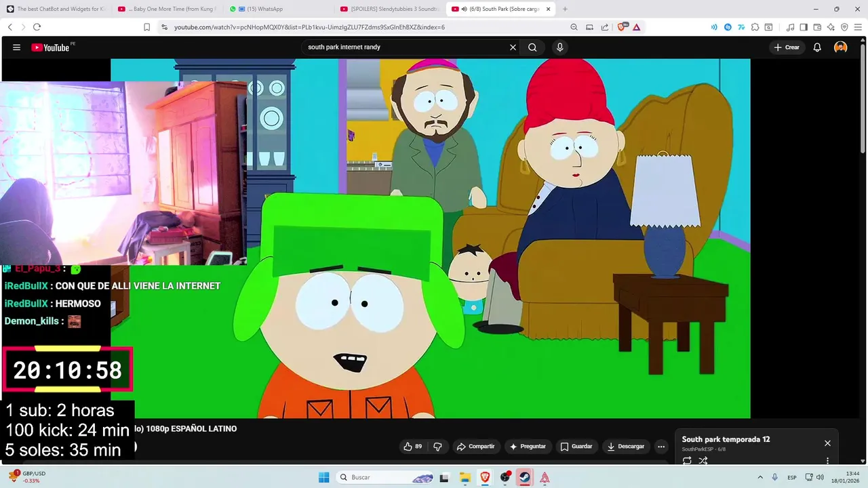Open volume control in system tray

819,477
